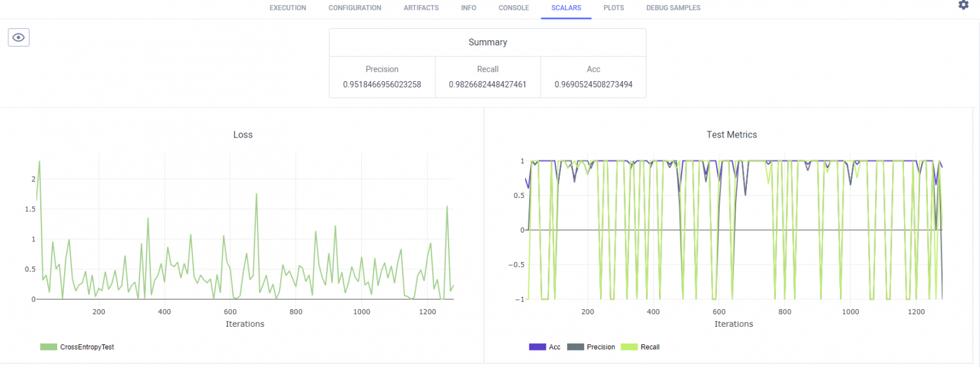Open the Console tab
Screen dimensions: 980x367
pos(513,8)
